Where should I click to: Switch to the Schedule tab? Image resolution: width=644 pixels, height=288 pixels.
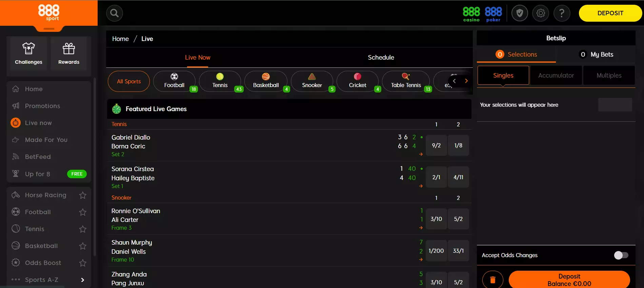click(x=381, y=58)
